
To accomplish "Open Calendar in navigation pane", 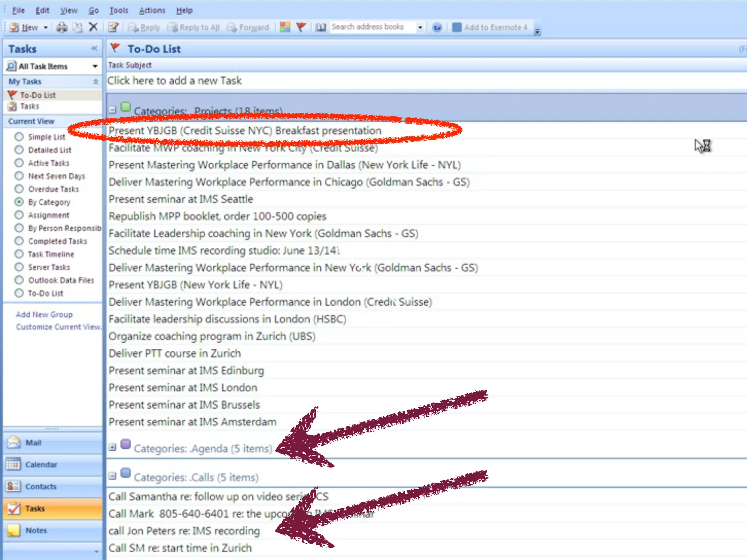I will click(x=41, y=464).
